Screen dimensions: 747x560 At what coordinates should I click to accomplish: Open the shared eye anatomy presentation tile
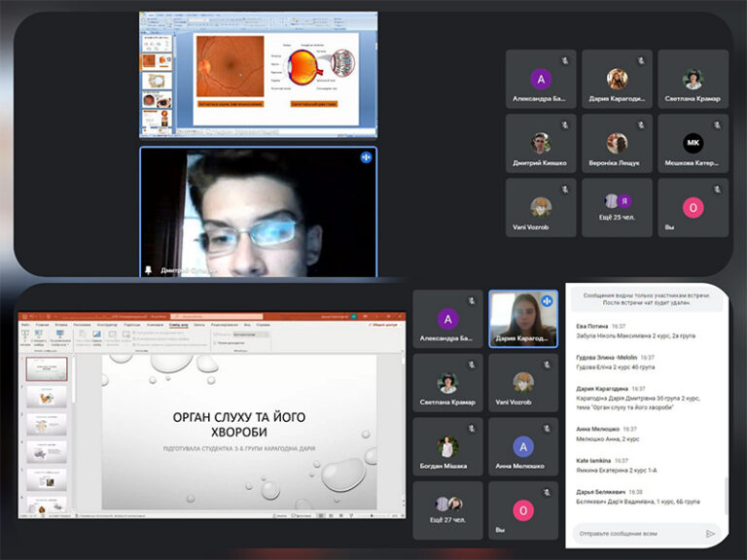tap(258, 74)
